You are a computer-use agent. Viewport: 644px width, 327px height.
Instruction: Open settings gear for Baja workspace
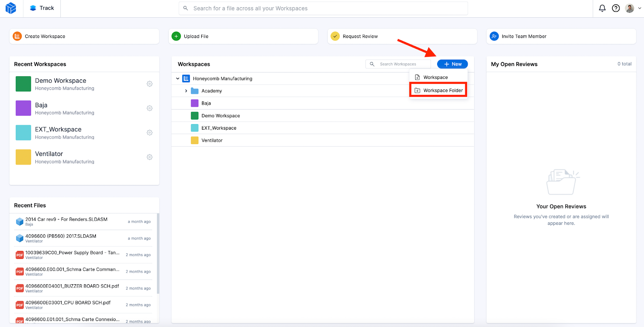pos(150,108)
